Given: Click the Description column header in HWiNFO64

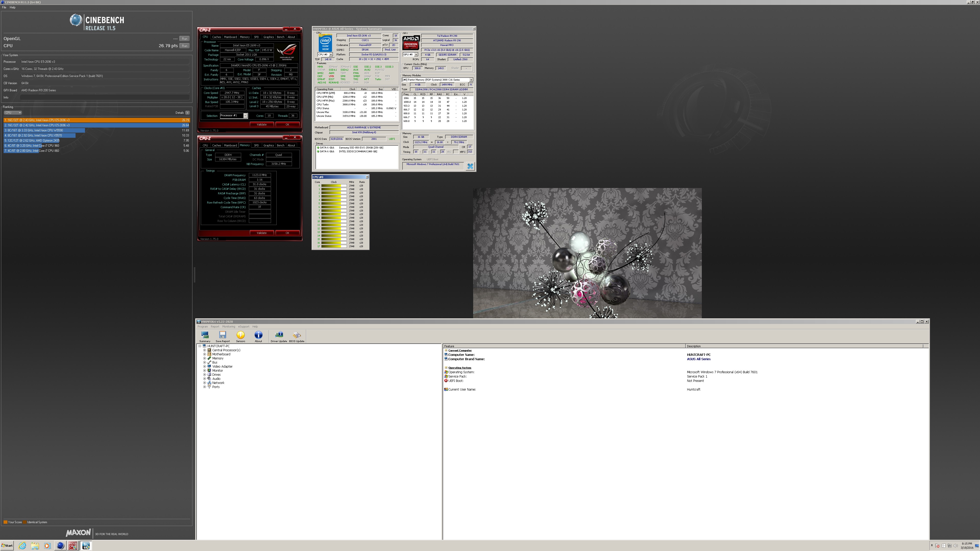Looking at the screenshot, I should click(x=805, y=346).
